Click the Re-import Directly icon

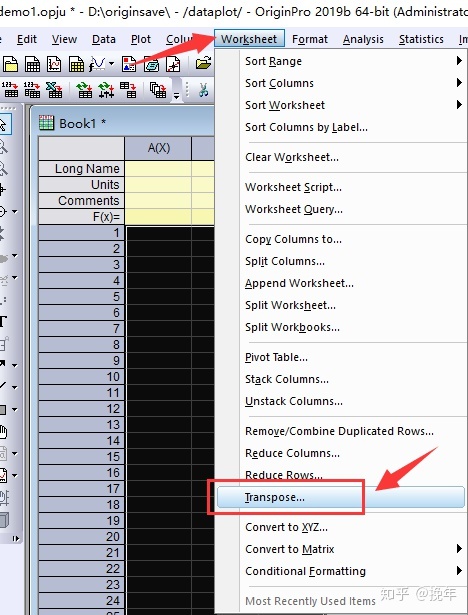(84, 90)
